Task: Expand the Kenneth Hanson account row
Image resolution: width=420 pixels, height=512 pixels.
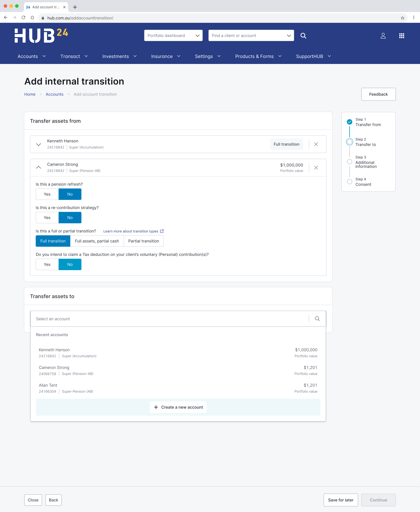Action: click(38, 144)
